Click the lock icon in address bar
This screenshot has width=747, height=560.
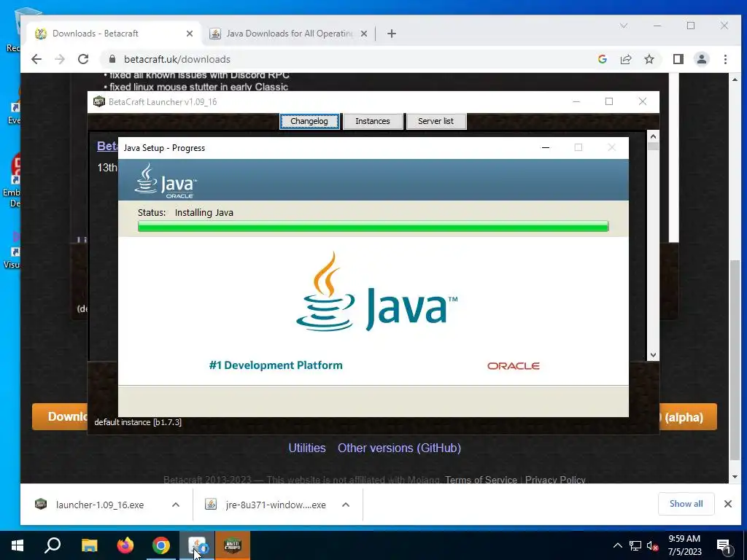pos(112,59)
